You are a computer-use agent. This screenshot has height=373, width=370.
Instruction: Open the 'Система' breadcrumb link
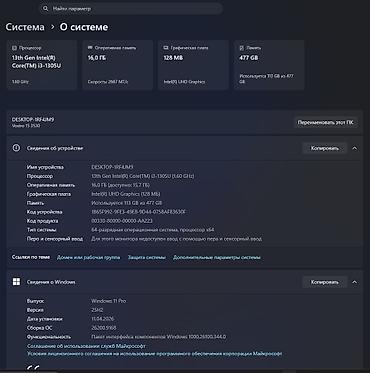(25, 27)
